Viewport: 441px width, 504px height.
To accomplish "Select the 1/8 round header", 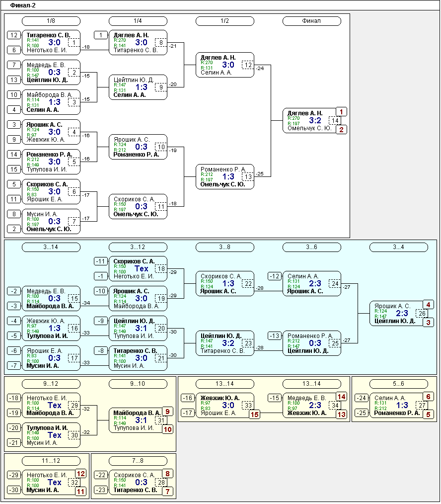I will click(x=51, y=21).
